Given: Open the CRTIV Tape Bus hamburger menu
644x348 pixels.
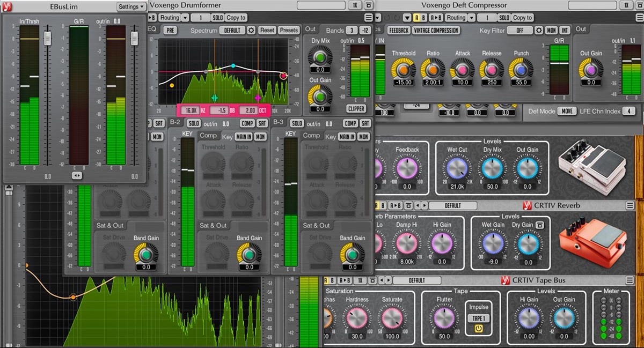Looking at the screenshot, I should (630, 280).
